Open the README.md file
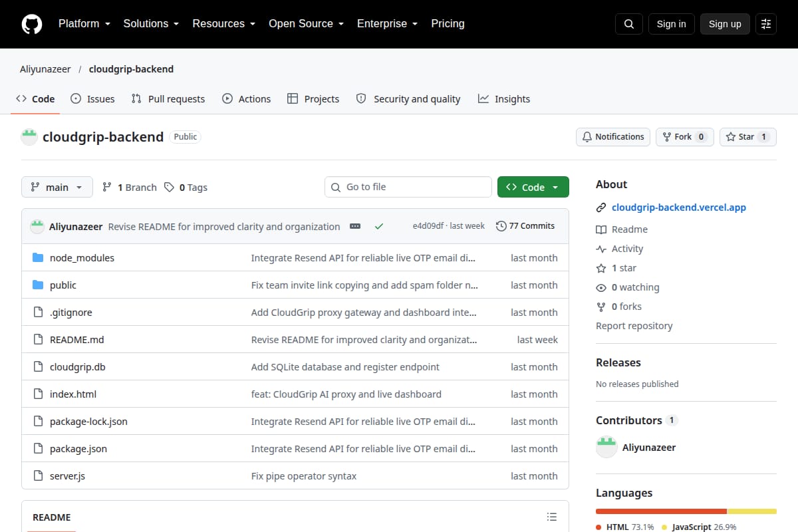Viewport: 798px width, 532px height. [x=77, y=340]
